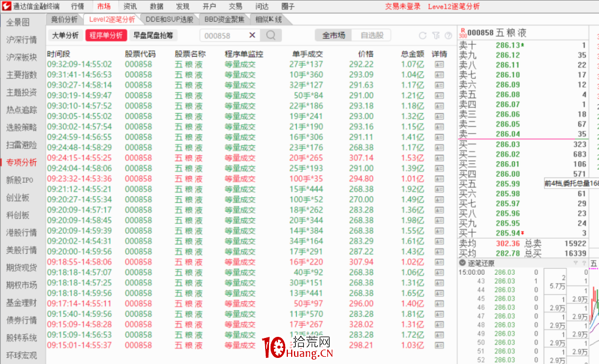This screenshot has height=364, width=599.
Task: Select 专项分析 in the sidebar
Action: 22,162
